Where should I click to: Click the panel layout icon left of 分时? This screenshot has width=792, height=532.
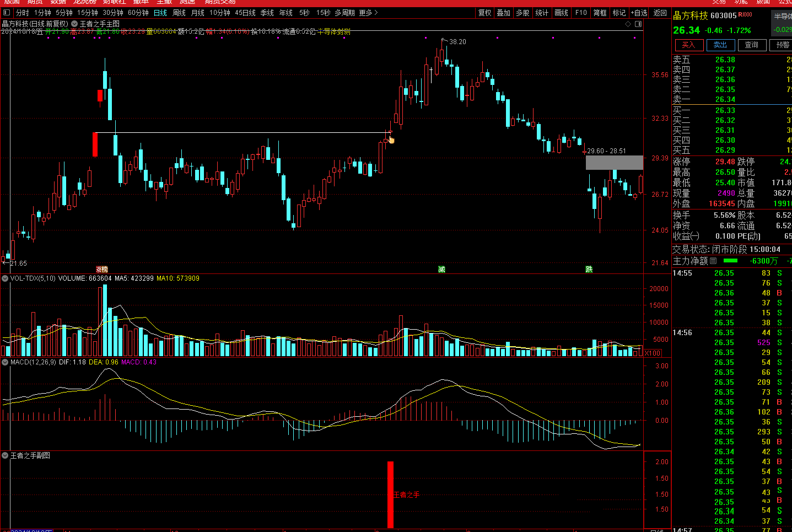[x=7, y=13]
